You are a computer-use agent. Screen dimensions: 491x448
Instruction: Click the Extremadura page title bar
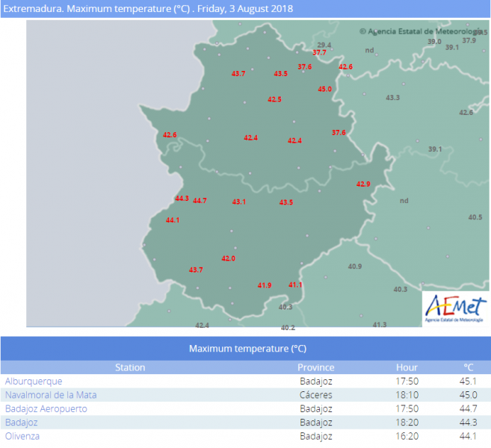[245, 9]
